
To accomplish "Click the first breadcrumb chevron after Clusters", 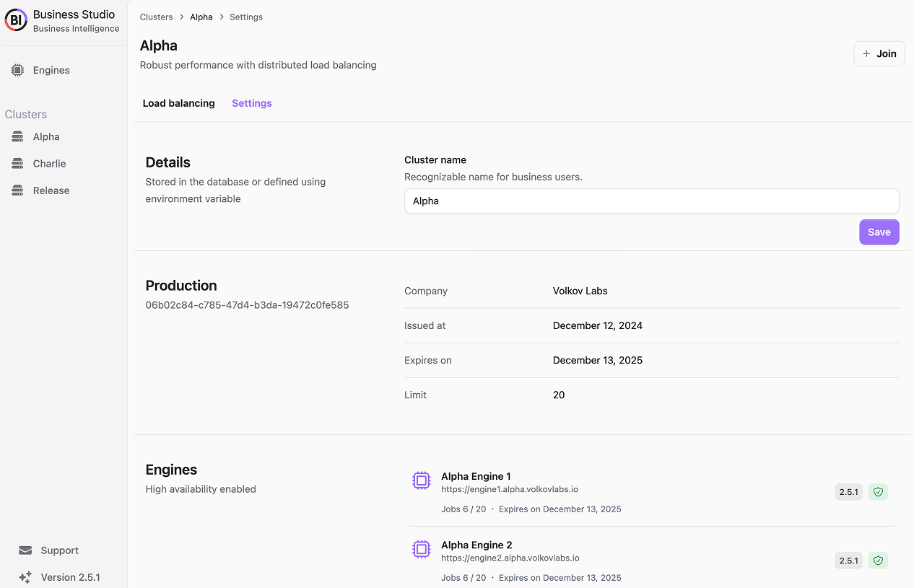I will (x=181, y=17).
